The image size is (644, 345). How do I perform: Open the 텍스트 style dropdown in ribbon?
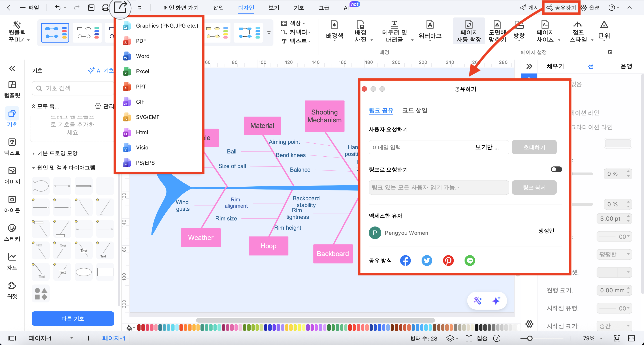(296, 41)
